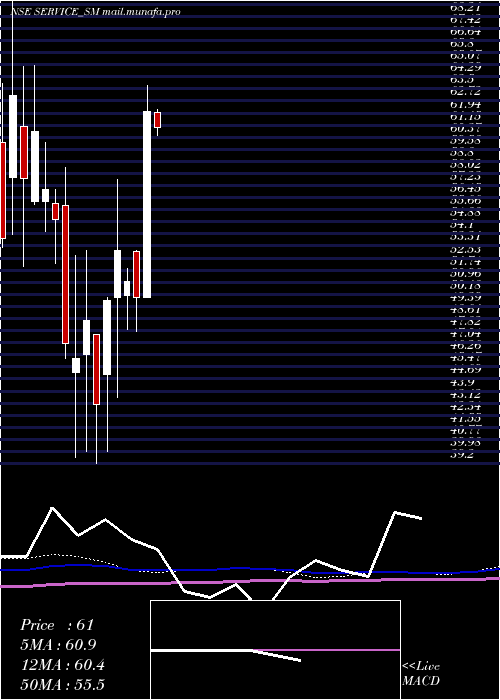Click the NSE SERVICE_SM mail.munafa.pro chart title

point(96,12)
